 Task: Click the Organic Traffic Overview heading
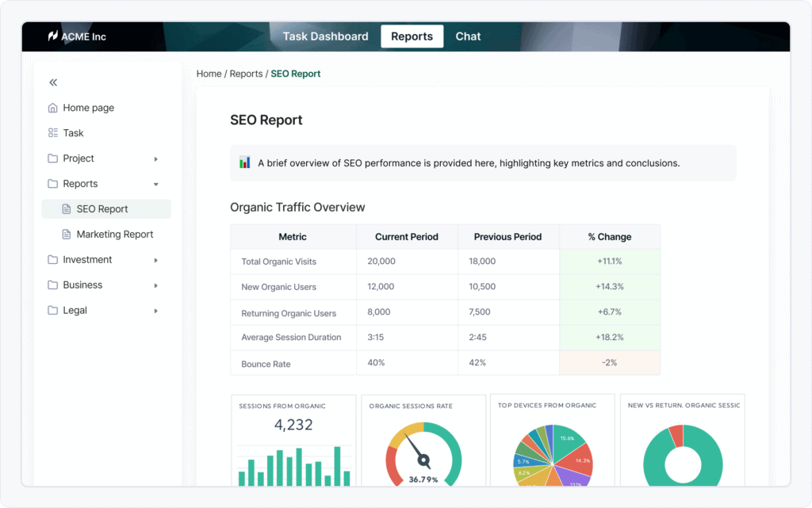[297, 207]
